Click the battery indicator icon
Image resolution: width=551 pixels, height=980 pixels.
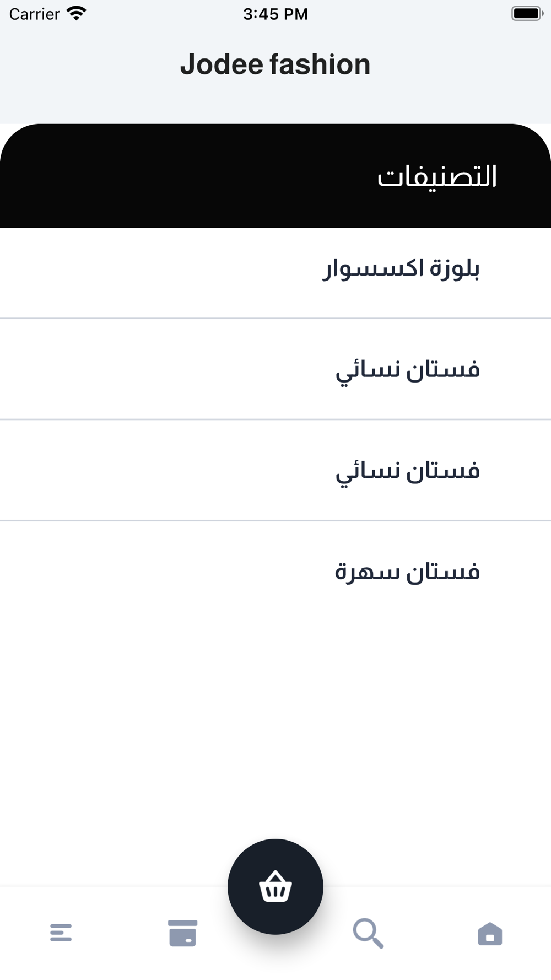coord(527,13)
